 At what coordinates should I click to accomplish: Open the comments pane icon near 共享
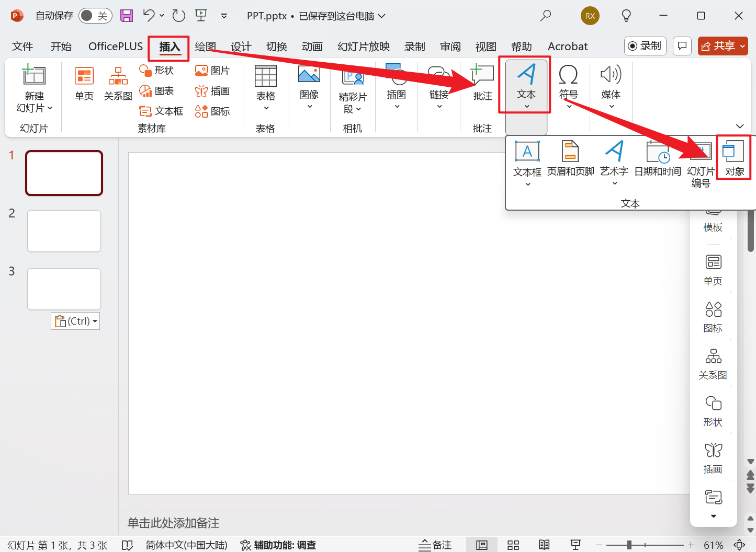(682, 46)
